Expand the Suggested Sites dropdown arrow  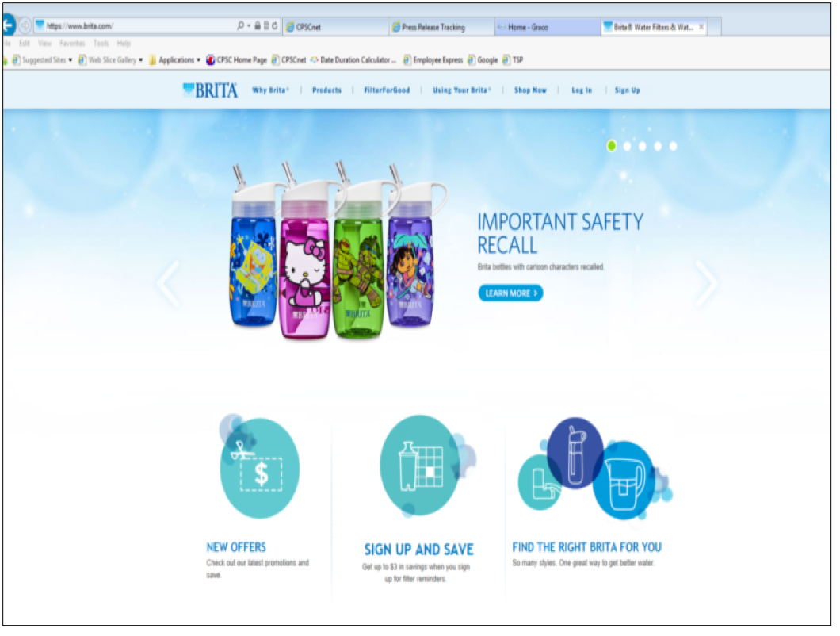[71, 60]
